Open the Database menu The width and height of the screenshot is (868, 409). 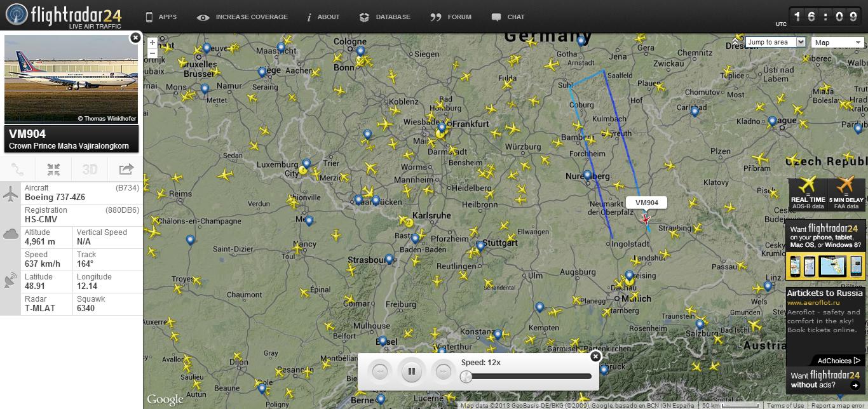[384, 17]
